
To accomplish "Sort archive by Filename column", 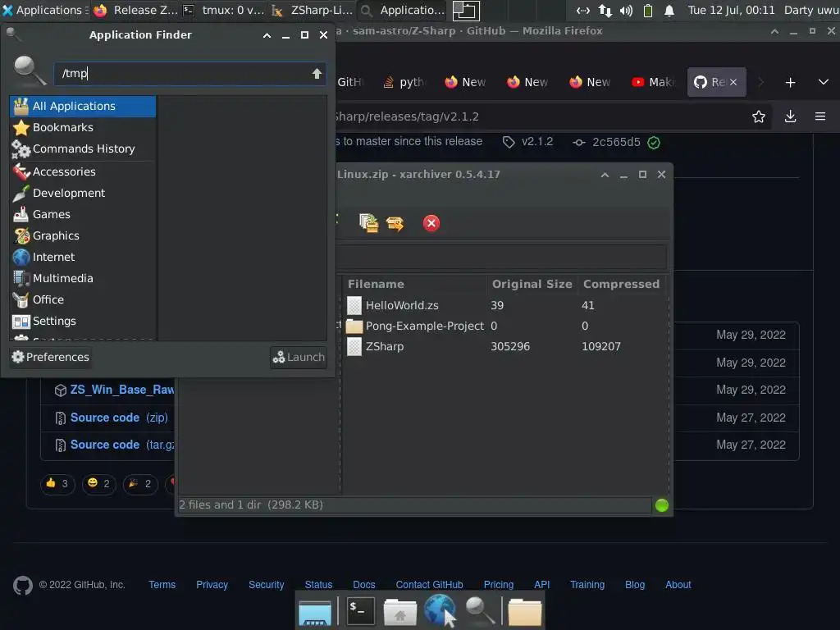I will (414, 284).
